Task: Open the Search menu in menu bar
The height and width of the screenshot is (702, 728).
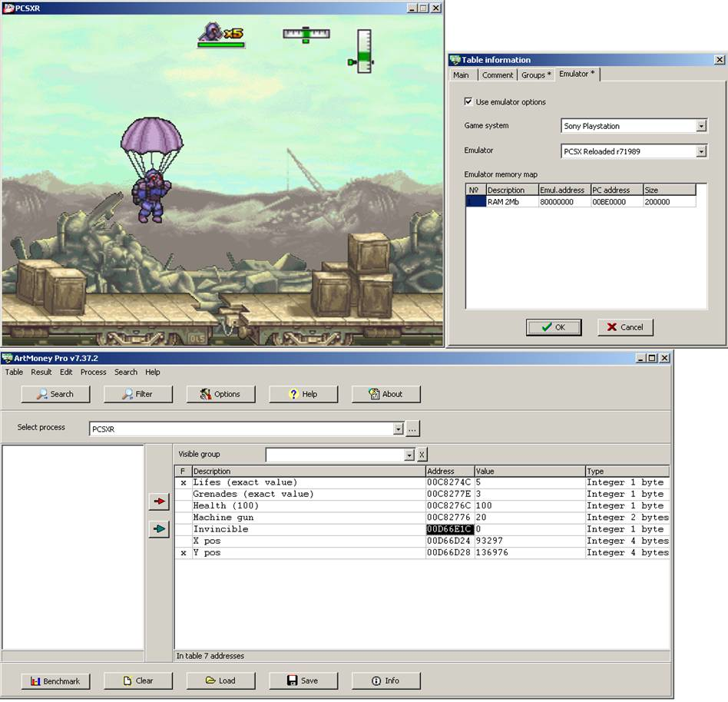Action: coord(126,372)
